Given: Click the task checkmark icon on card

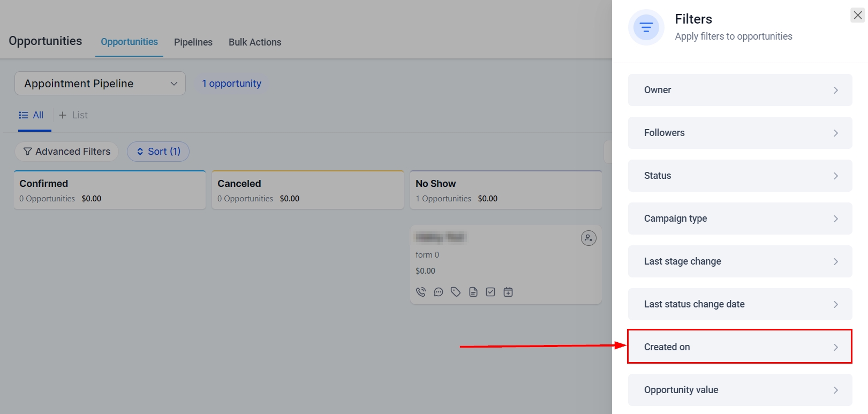Looking at the screenshot, I should click(490, 292).
